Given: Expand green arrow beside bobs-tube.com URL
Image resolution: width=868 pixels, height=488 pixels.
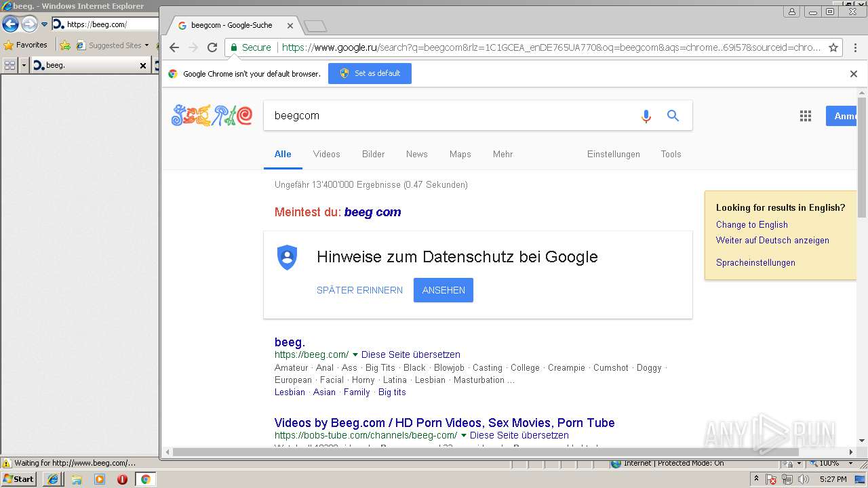Looking at the screenshot, I should (464, 435).
